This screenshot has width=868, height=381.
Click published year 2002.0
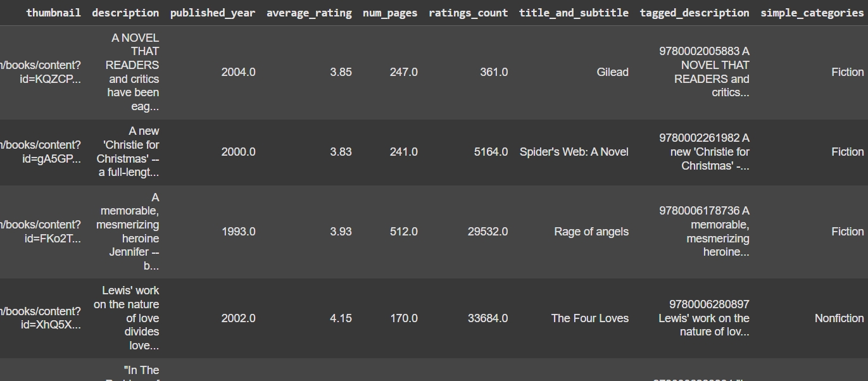238,318
